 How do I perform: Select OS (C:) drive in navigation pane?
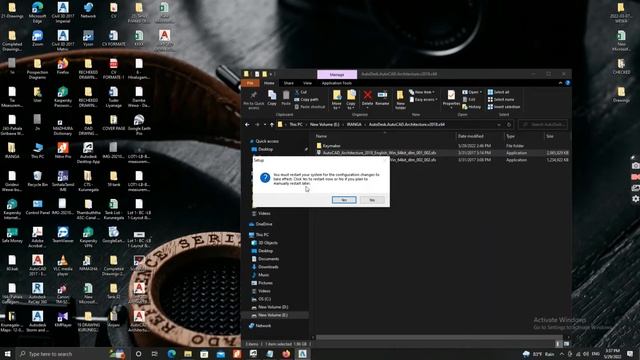[x=264, y=299]
